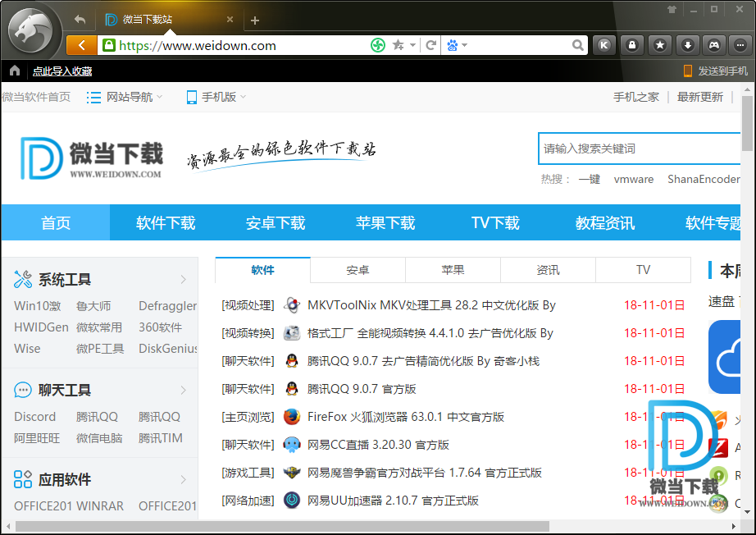The height and width of the screenshot is (535, 756).
Task: Click the magnifier search icon
Action: [x=577, y=45]
